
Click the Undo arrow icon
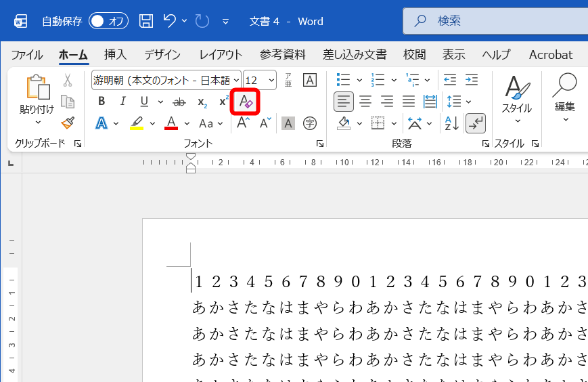[x=170, y=20]
